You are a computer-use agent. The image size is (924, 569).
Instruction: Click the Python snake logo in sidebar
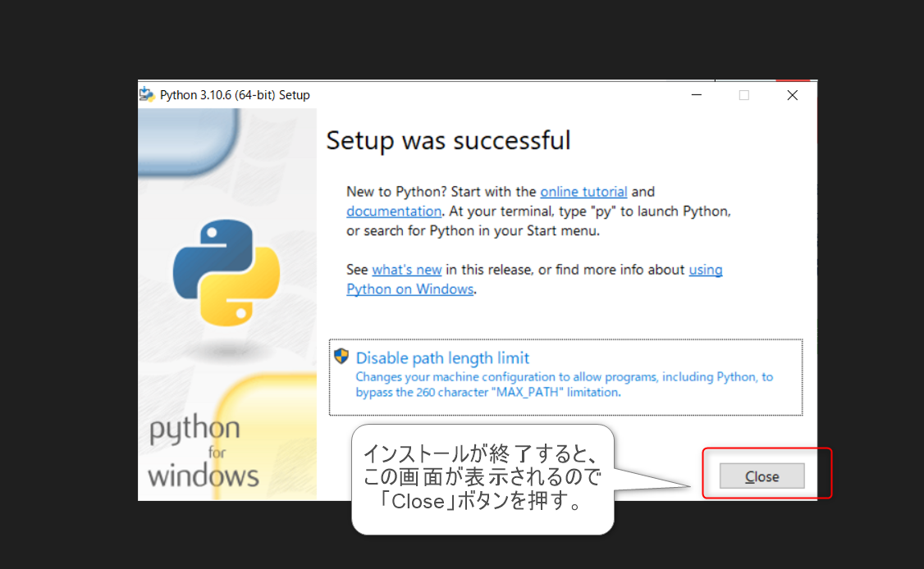coord(226,273)
